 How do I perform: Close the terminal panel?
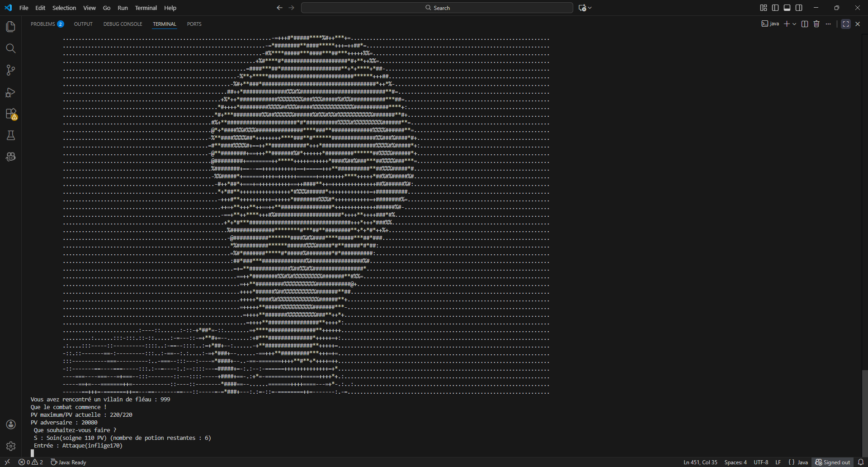click(x=858, y=24)
